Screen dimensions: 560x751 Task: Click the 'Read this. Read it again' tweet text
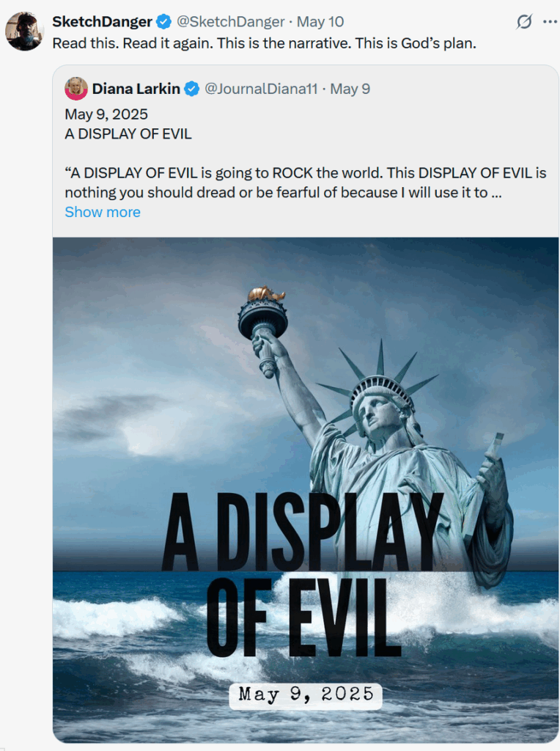pyautogui.click(x=264, y=43)
